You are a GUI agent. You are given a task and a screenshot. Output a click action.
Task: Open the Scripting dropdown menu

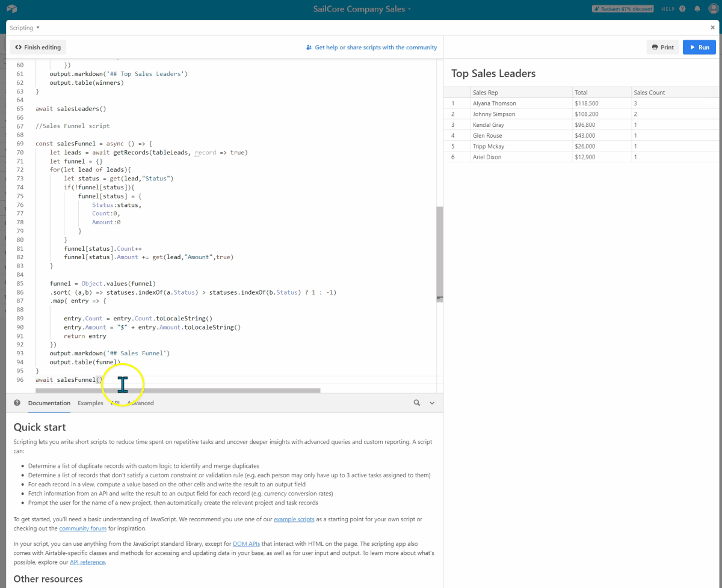coord(25,28)
